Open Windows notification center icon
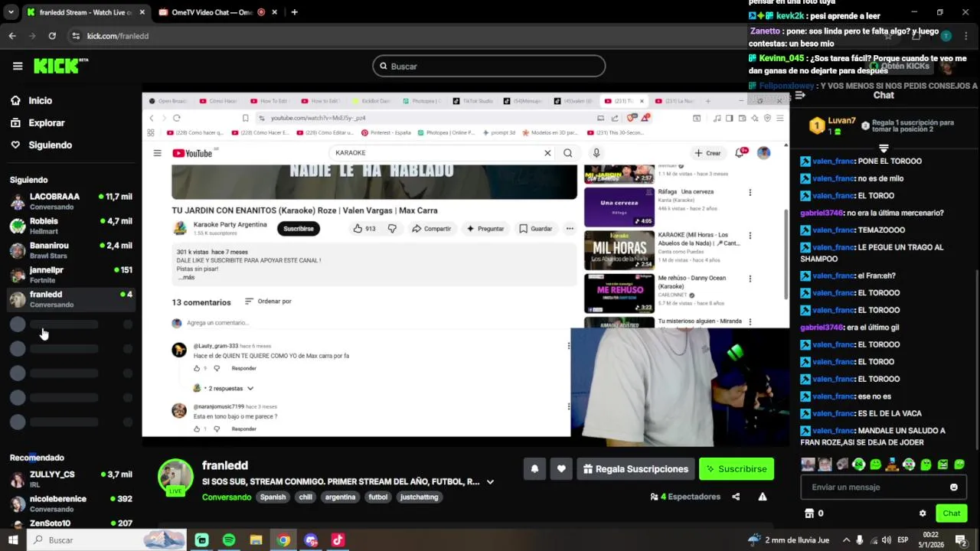This screenshot has width=980, height=551. tap(961, 540)
